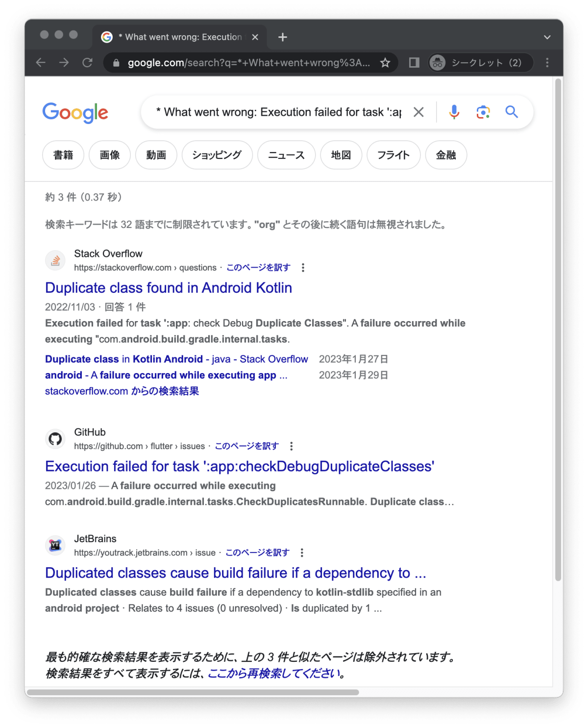Click the Google logo
The image size is (588, 728).
75,113
